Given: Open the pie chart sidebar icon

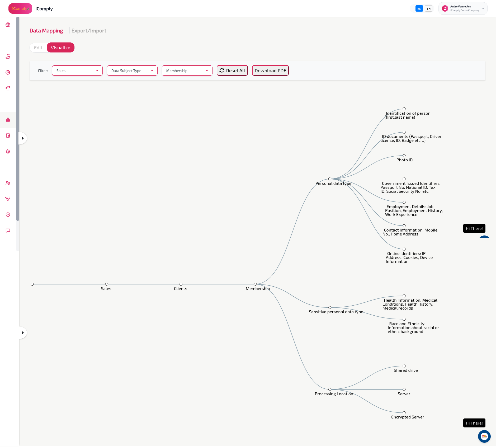Looking at the screenshot, I should click(8, 72).
